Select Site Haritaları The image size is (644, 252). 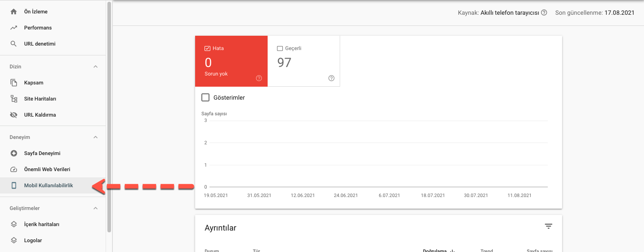click(53, 99)
